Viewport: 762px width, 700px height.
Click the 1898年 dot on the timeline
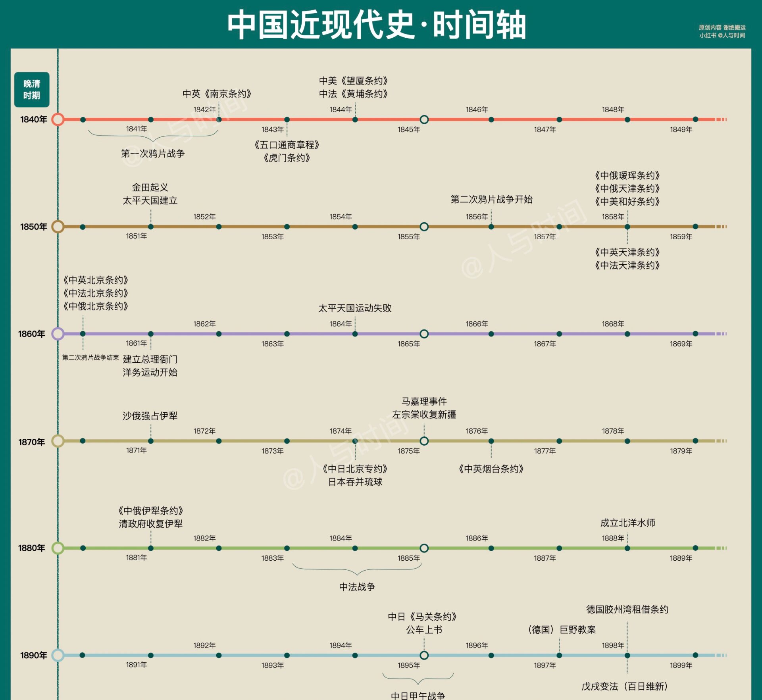pyautogui.click(x=627, y=655)
